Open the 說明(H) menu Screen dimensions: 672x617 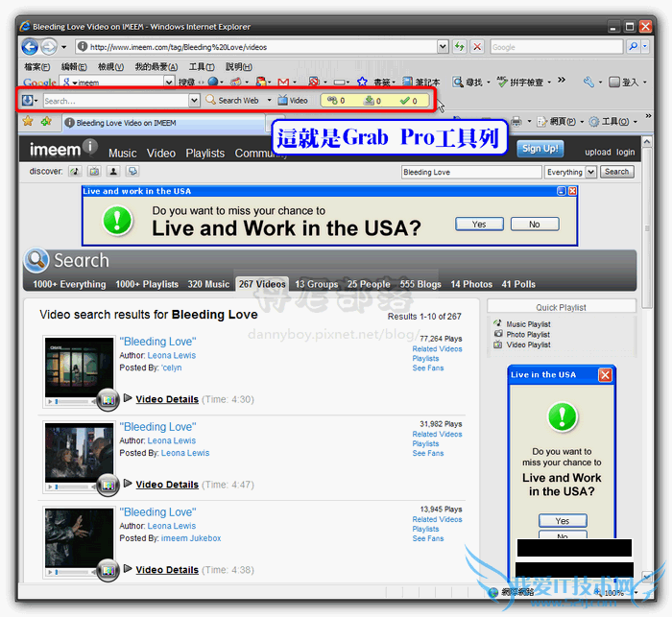coord(239,67)
